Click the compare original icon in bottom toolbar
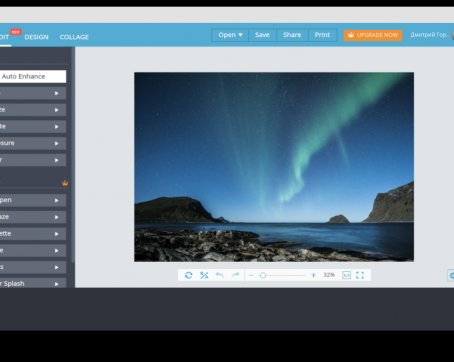This screenshot has width=454, height=362. [204, 275]
